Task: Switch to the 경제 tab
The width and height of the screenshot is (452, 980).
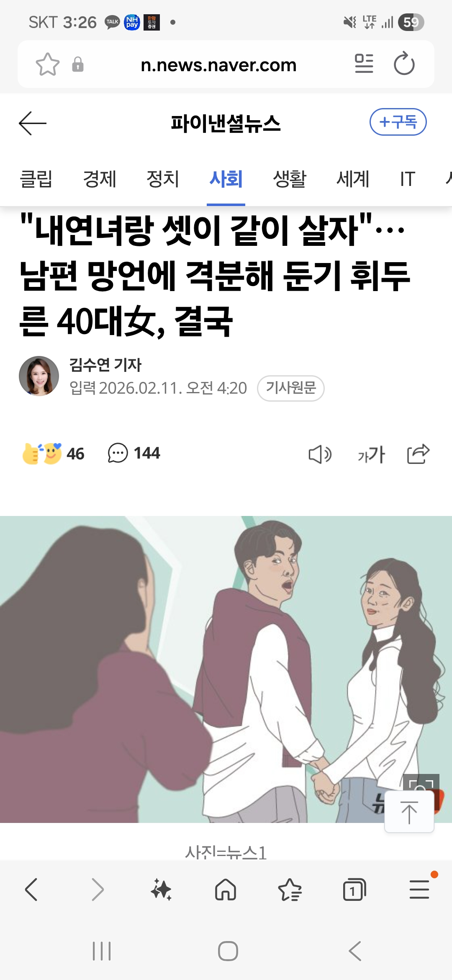Action: [x=100, y=179]
